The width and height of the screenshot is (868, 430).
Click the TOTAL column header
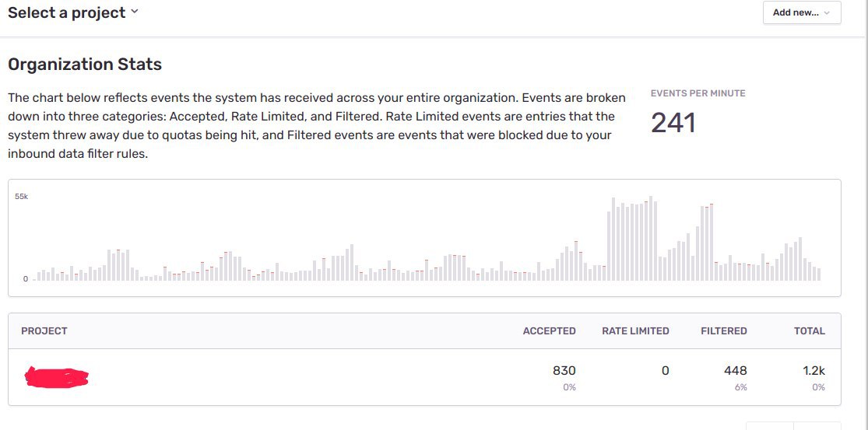[810, 331]
